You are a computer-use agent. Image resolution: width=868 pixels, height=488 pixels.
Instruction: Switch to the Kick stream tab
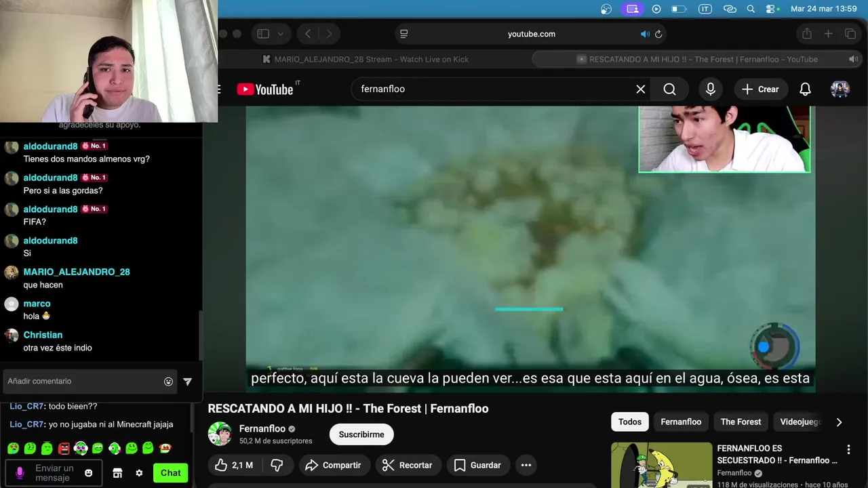click(366, 59)
